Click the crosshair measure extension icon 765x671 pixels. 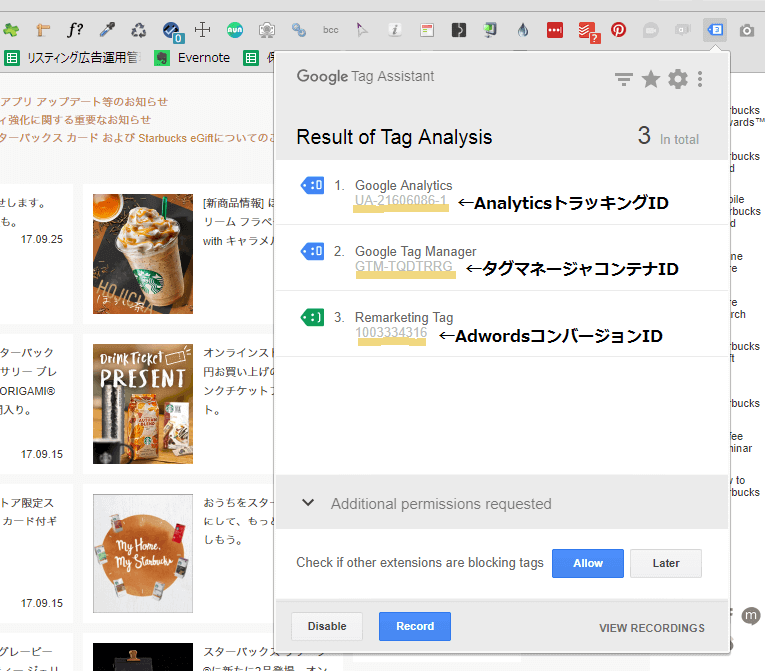tap(202, 30)
